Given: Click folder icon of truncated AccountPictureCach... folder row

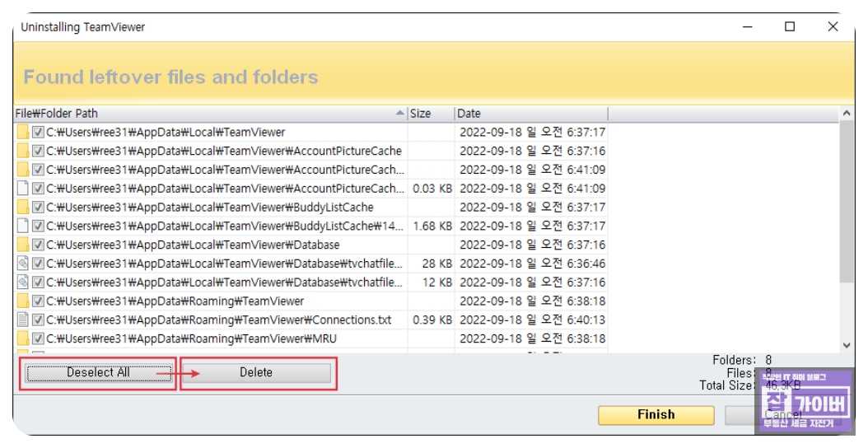Looking at the screenshot, I should click(23, 170).
